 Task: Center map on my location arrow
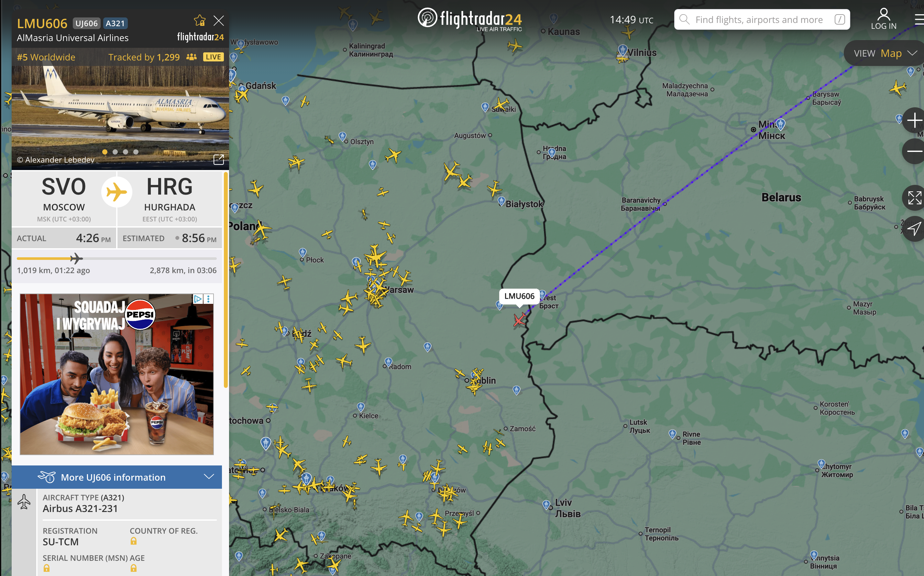(914, 229)
